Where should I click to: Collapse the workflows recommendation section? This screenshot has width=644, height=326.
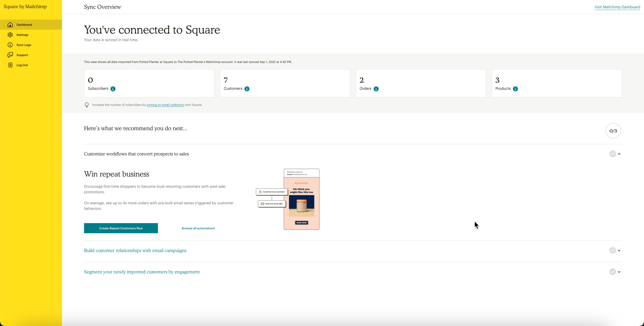[619, 154]
